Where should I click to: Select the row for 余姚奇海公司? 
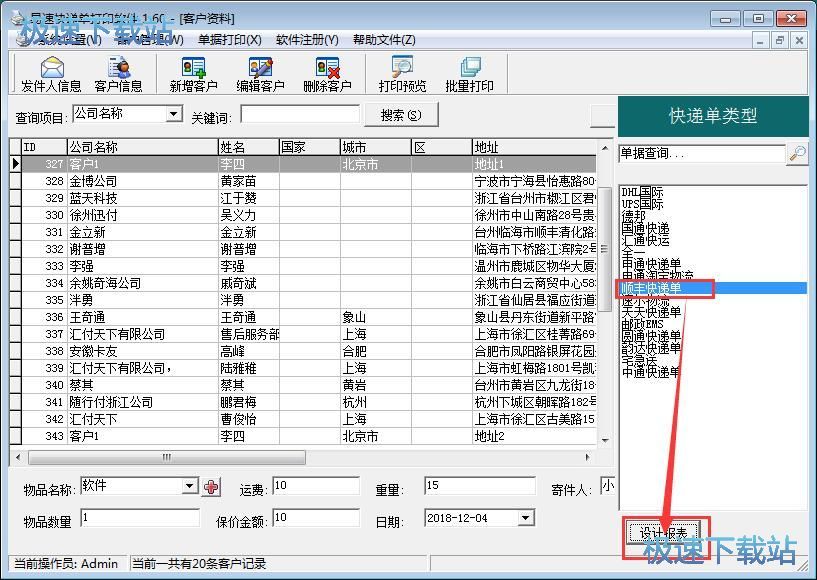[303, 283]
